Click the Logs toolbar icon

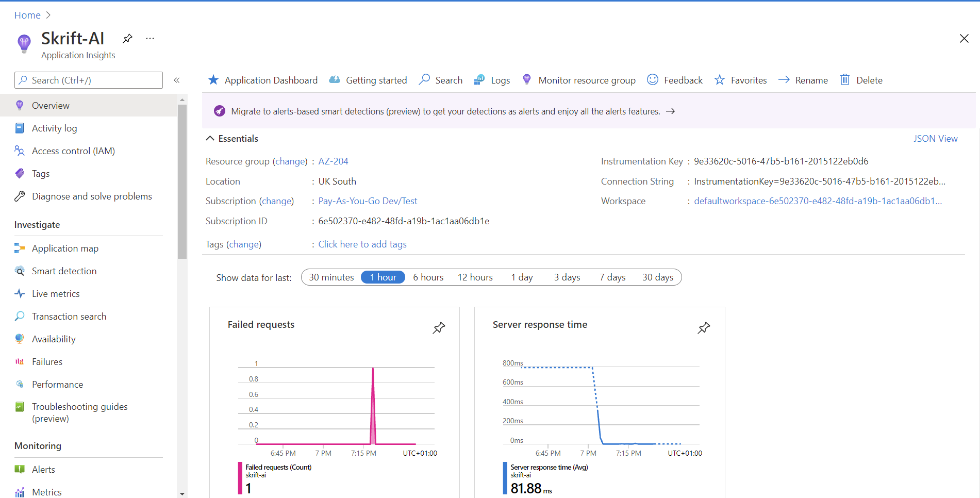tap(479, 80)
